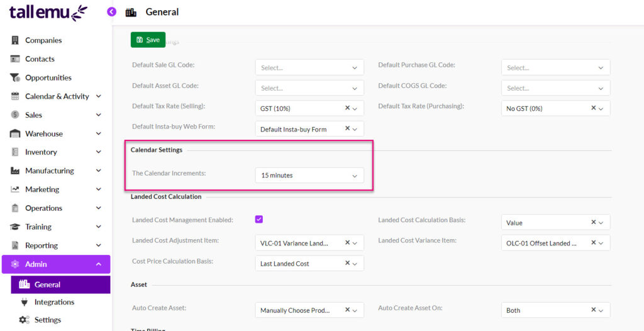The width and height of the screenshot is (644, 331).
Task: Open Default COGS GL Code dropdown
Action: tap(555, 87)
